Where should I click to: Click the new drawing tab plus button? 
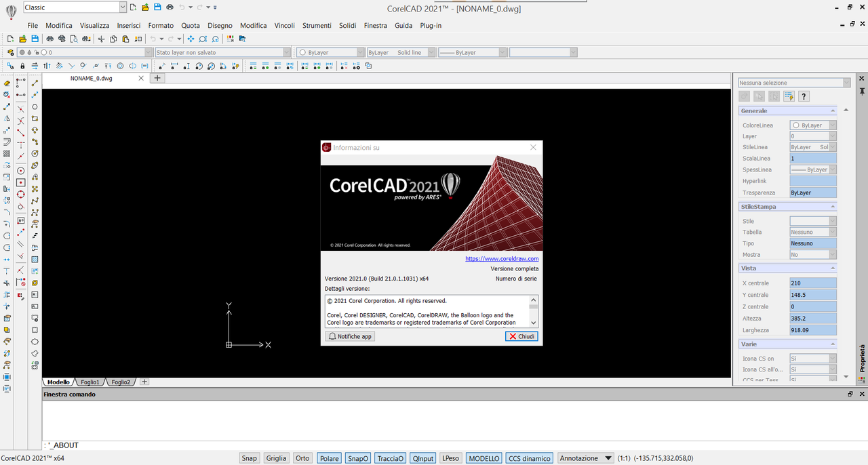click(157, 78)
